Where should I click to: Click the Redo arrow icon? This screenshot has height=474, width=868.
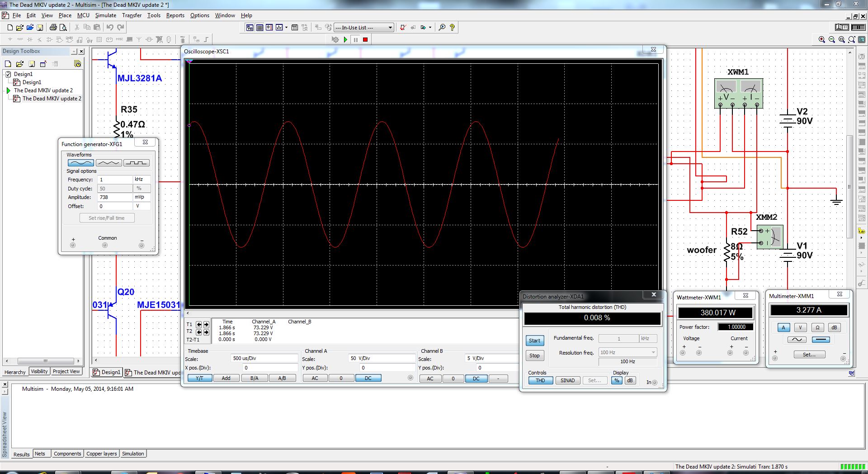point(120,28)
